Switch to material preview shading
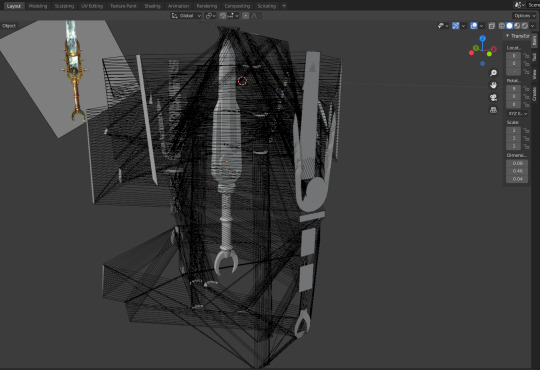 pos(517,26)
